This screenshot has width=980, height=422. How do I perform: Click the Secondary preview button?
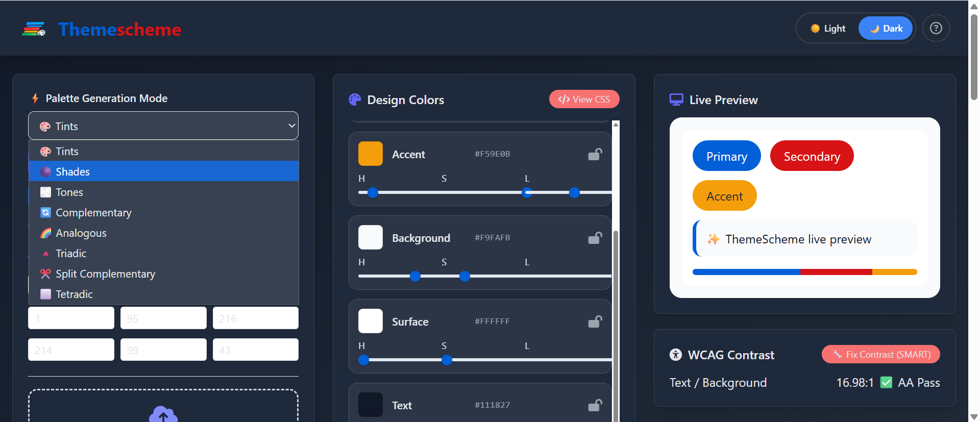pos(812,156)
